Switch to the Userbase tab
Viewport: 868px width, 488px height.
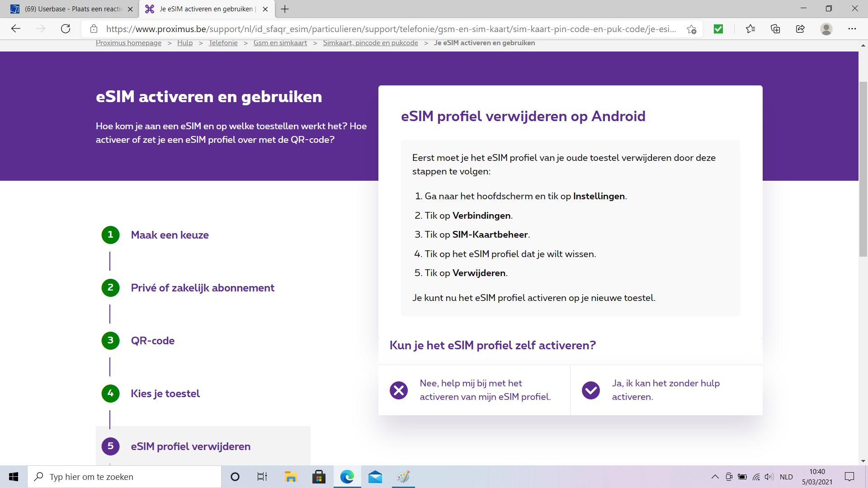(x=72, y=9)
